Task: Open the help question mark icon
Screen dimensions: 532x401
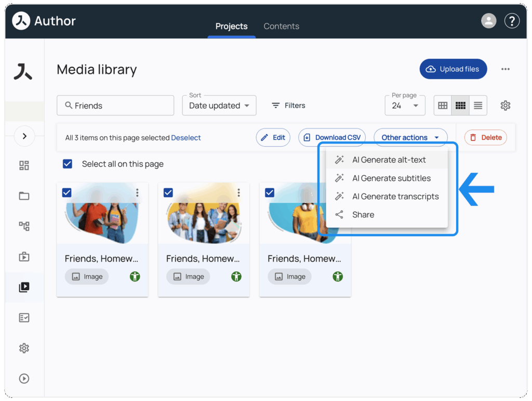Action: [512, 21]
